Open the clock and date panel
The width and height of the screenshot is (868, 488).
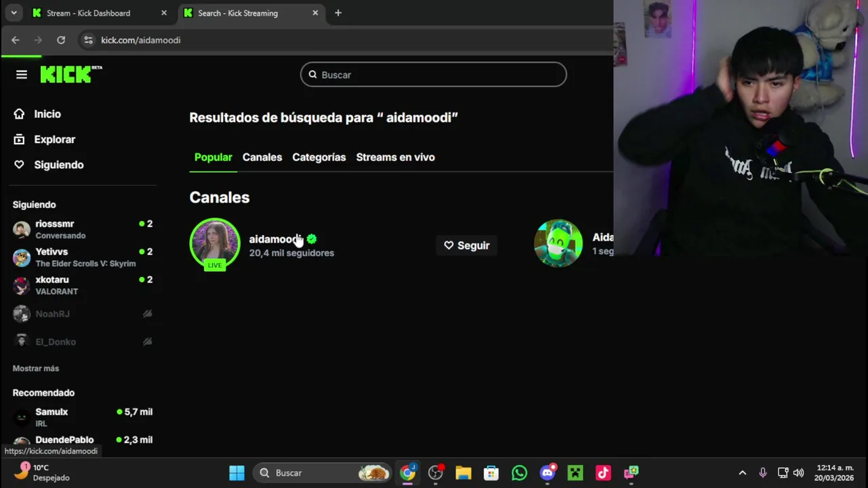[835, 472]
